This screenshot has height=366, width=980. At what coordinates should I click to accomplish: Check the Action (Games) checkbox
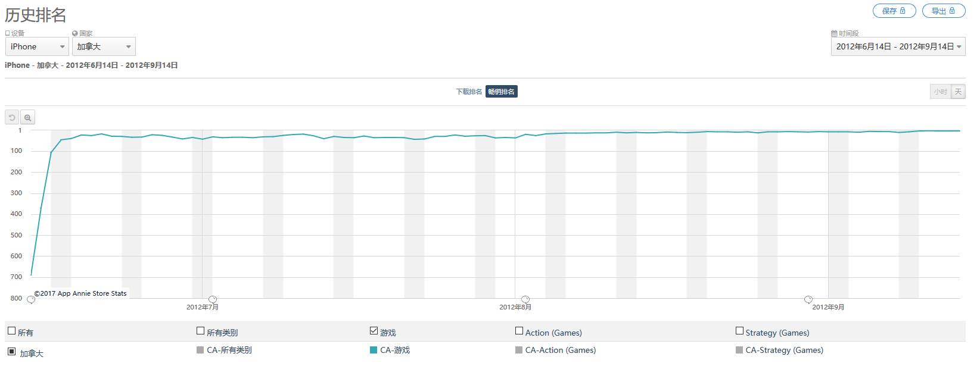[519, 331]
